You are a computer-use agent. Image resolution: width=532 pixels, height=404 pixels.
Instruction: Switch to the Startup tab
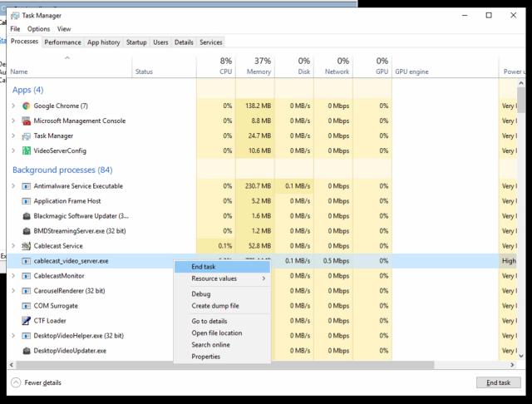pos(136,42)
